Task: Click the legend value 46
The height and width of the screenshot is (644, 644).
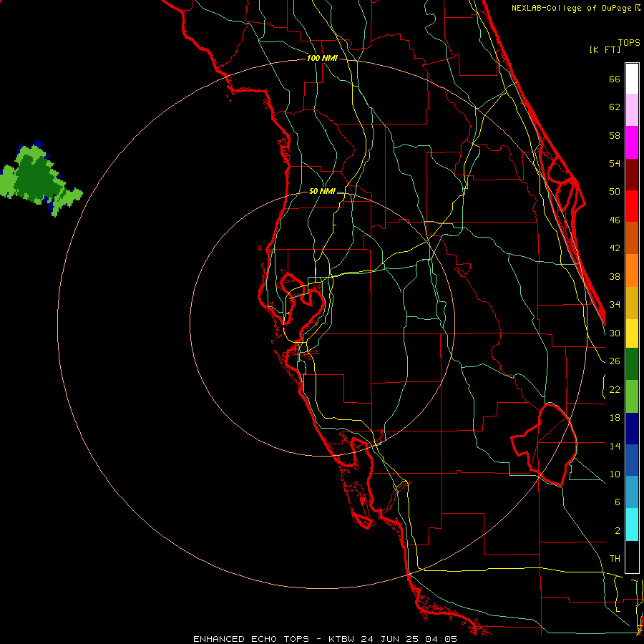Action: pos(615,220)
